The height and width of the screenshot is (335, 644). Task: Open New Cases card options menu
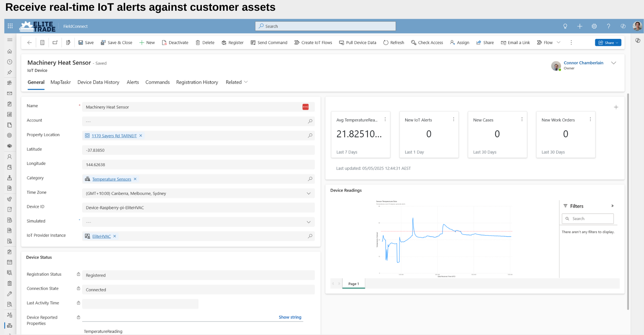coord(522,119)
